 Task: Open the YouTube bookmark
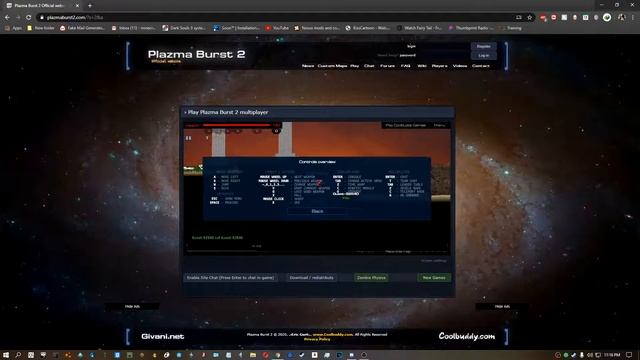(277, 28)
